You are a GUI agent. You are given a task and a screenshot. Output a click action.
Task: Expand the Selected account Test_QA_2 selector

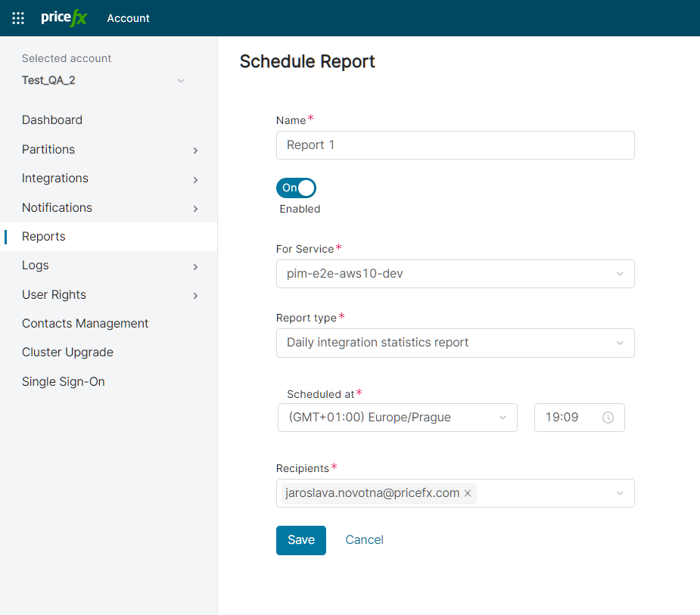coord(180,81)
